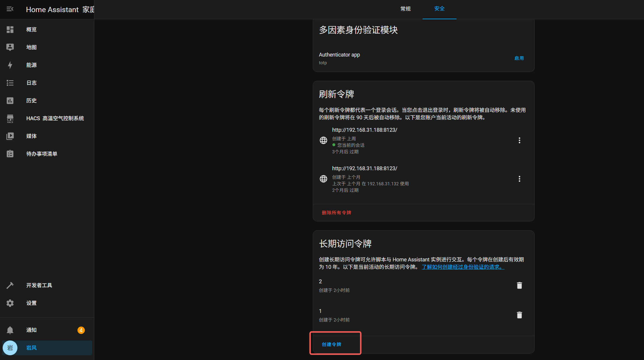Open the 能源 energy lightning icon

(10, 65)
